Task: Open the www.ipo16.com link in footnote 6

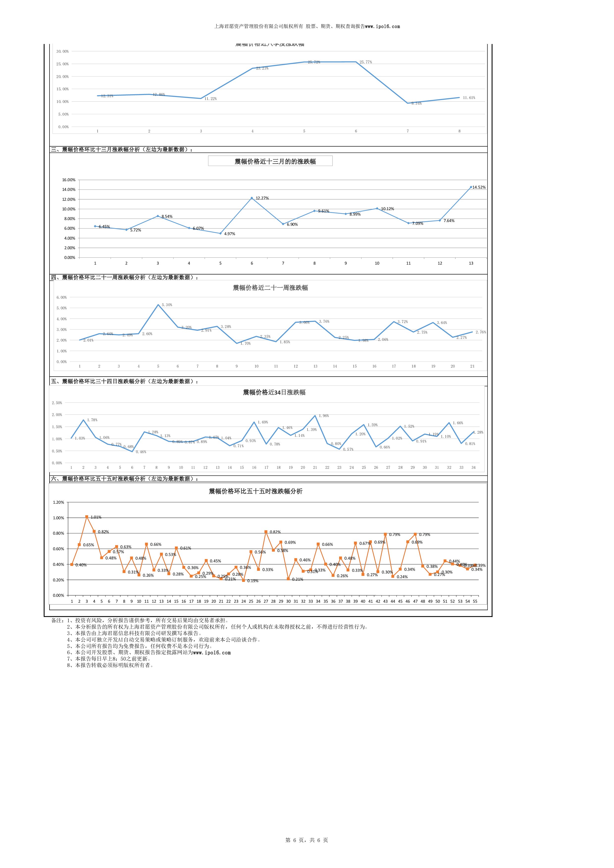Action: [x=211, y=652]
